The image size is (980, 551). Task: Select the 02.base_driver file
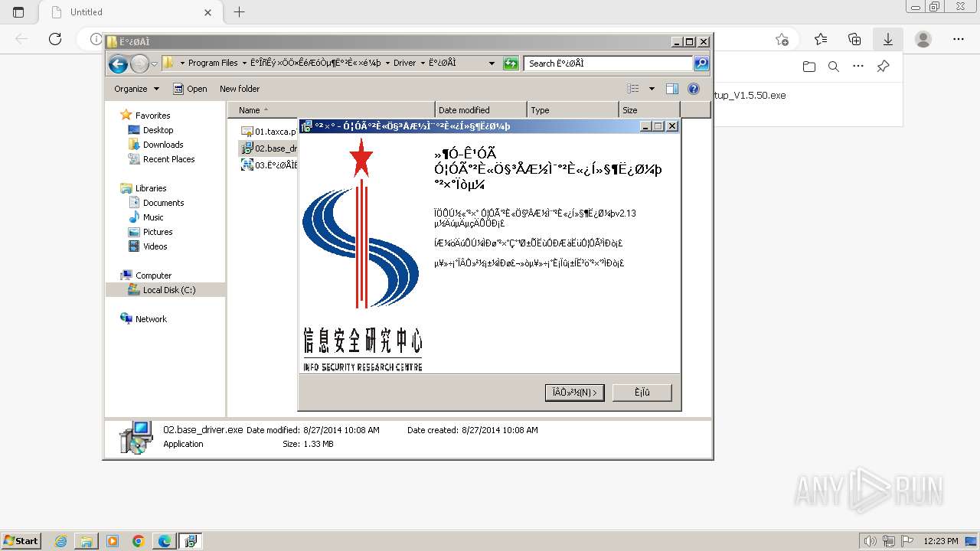coord(268,148)
